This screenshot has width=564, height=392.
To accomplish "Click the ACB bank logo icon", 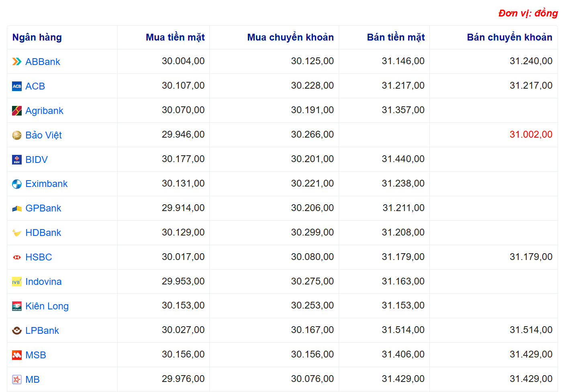I will click(x=17, y=86).
